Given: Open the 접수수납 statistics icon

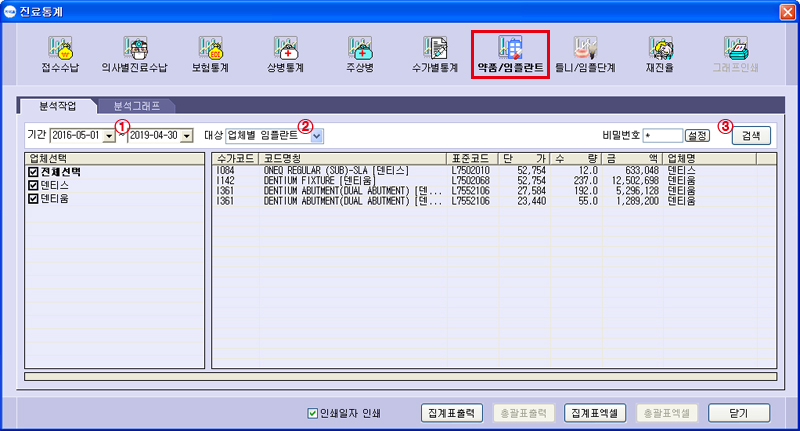Looking at the screenshot, I should 62,54.
